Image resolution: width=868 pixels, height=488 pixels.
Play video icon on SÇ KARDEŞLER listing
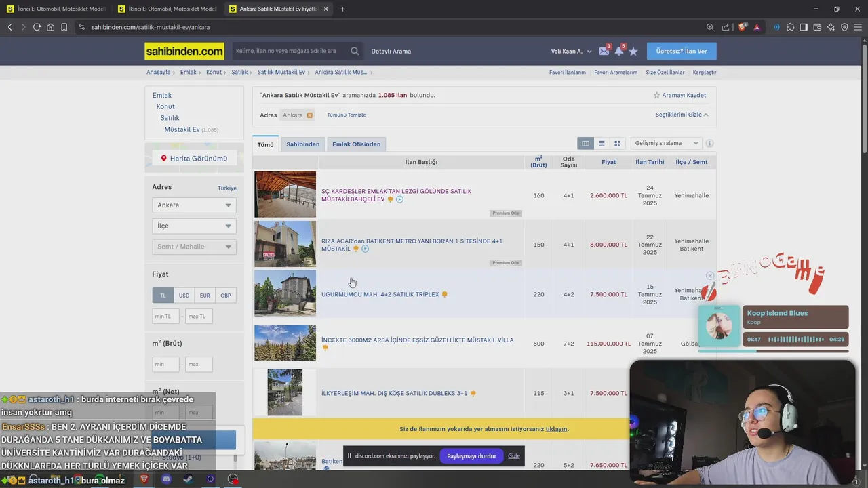point(399,199)
